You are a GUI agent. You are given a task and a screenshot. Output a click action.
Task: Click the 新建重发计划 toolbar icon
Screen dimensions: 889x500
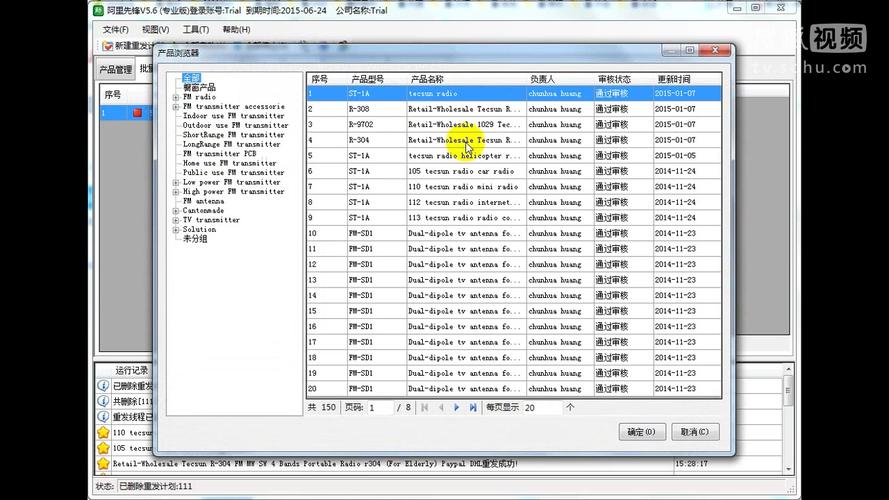point(108,46)
